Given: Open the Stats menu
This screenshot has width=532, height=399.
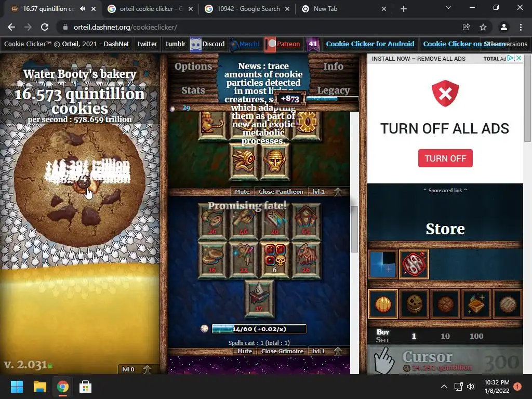Looking at the screenshot, I should (193, 90).
